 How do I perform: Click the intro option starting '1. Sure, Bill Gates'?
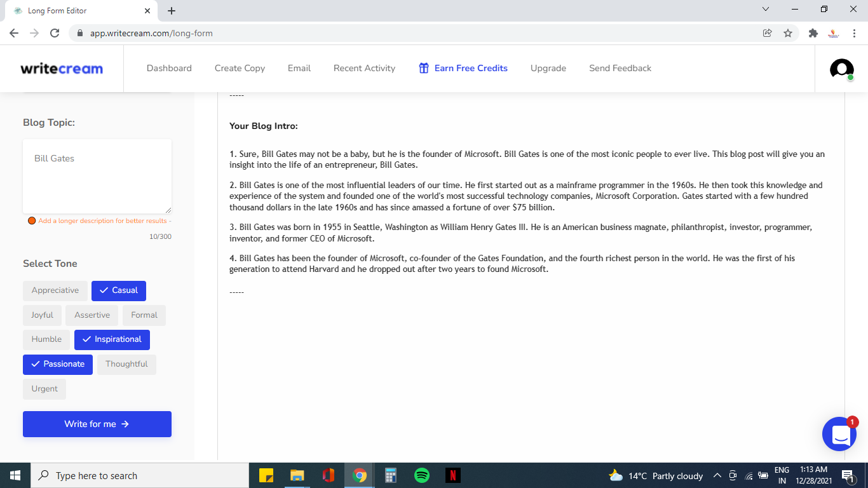527,159
